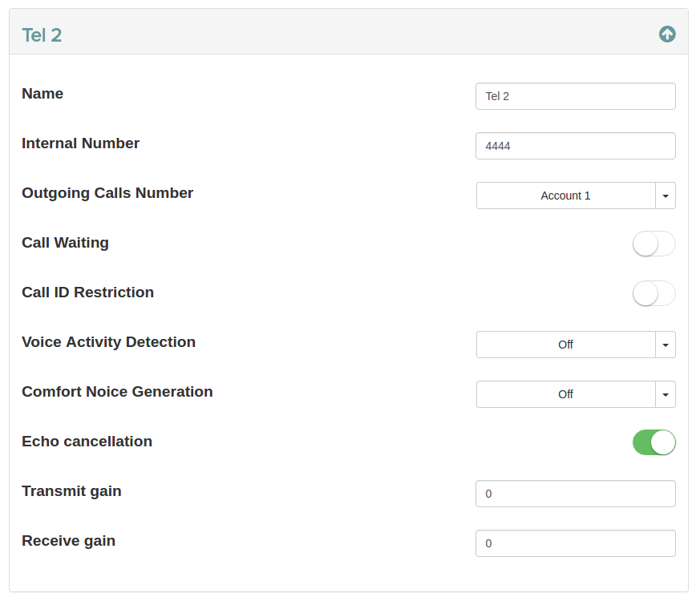Click the Transmit gain input field
Screen dimensions: 700x597
click(575, 494)
